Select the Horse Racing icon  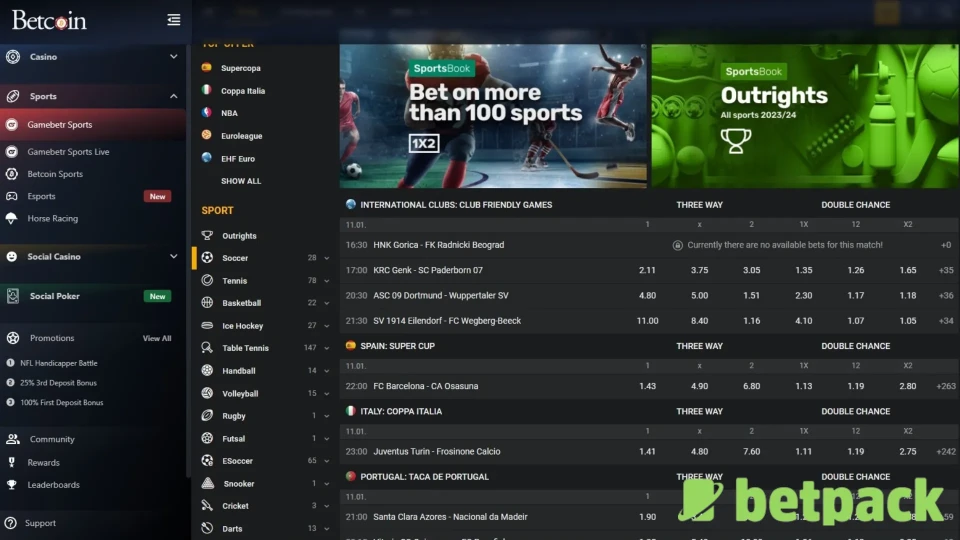(12, 219)
